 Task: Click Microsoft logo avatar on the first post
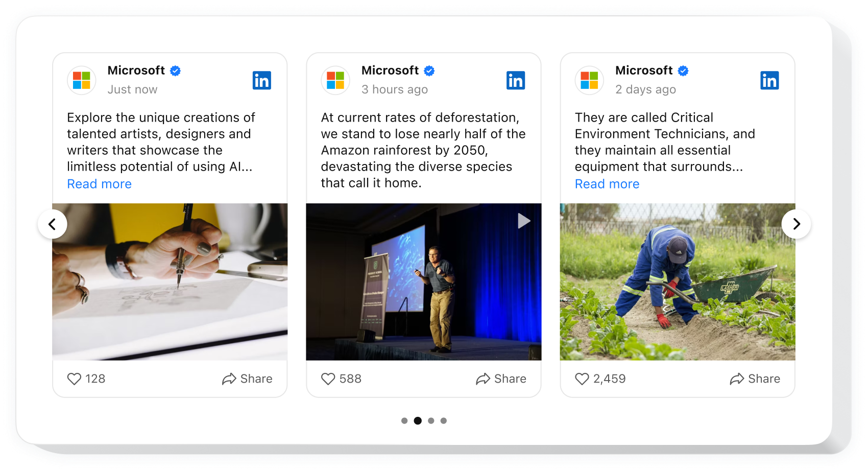82,80
